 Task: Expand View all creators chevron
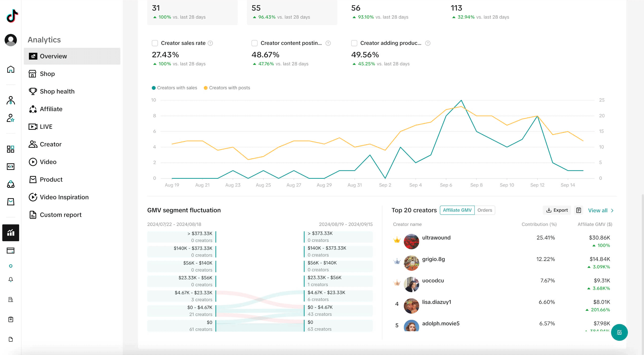612,210
